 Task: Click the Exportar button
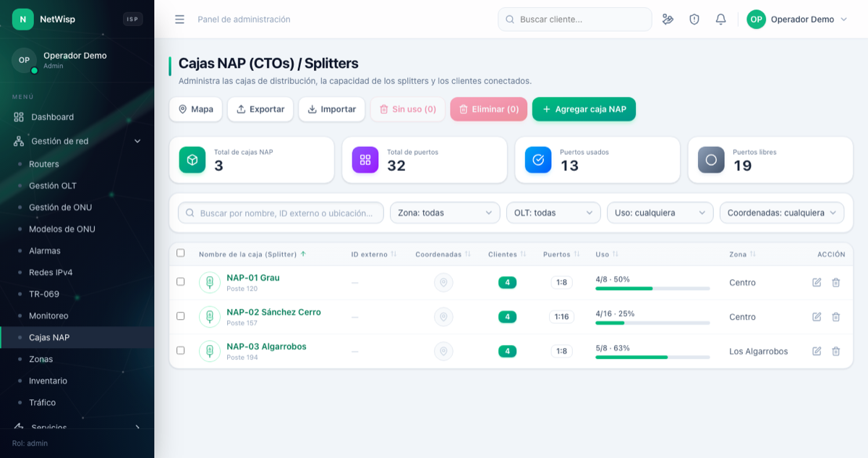point(260,109)
